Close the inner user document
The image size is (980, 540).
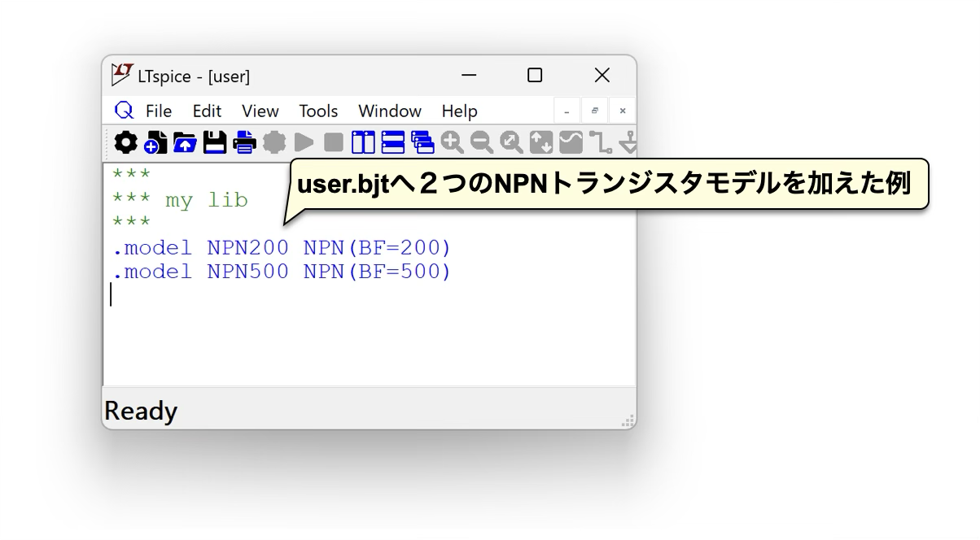pyautogui.click(x=623, y=111)
